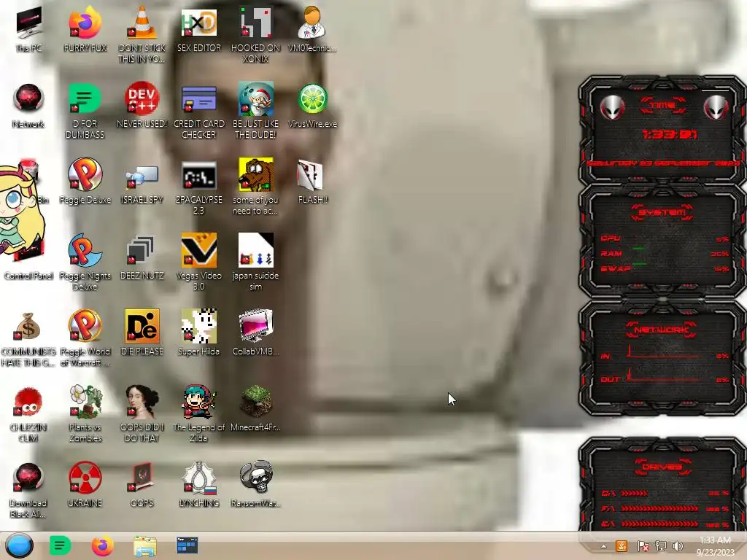
Task: Launch Firefox from the taskbar
Action: [x=102, y=545]
